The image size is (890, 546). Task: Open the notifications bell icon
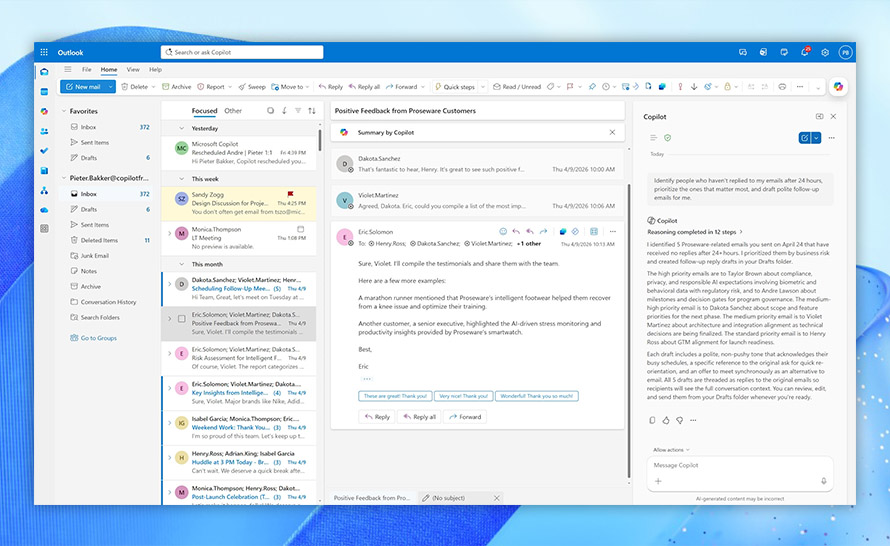[804, 52]
